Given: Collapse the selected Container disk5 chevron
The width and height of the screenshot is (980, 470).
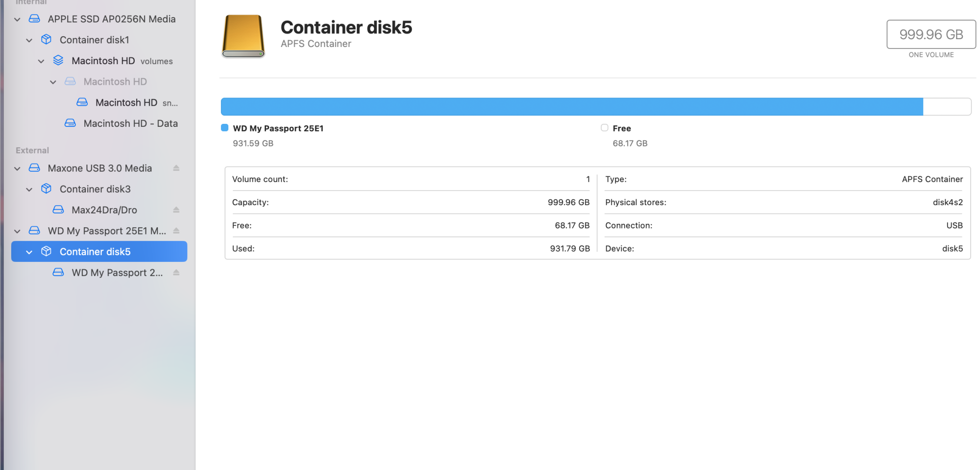Looking at the screenshot, I should pos(29,252).
